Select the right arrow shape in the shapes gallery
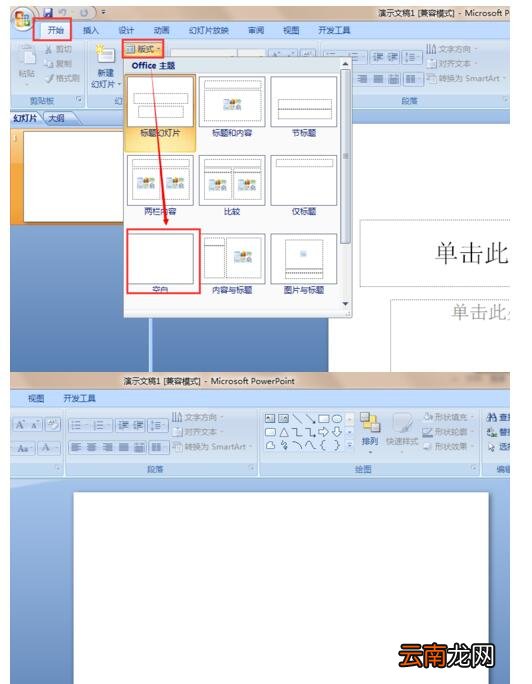This screenshot has height=684, width=532. [323, 432]
